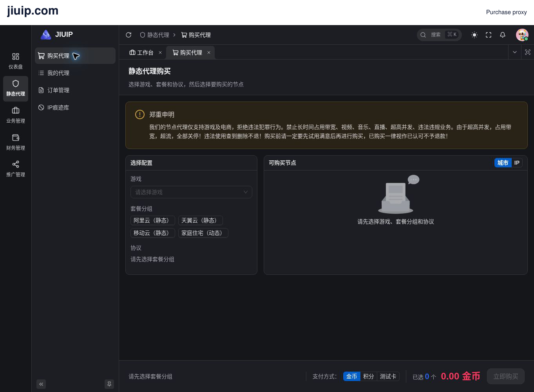The width and height of the screenshot is (534, 392).
Task: Choose 阿里云（静态）package group
Action: coord(153,220)
